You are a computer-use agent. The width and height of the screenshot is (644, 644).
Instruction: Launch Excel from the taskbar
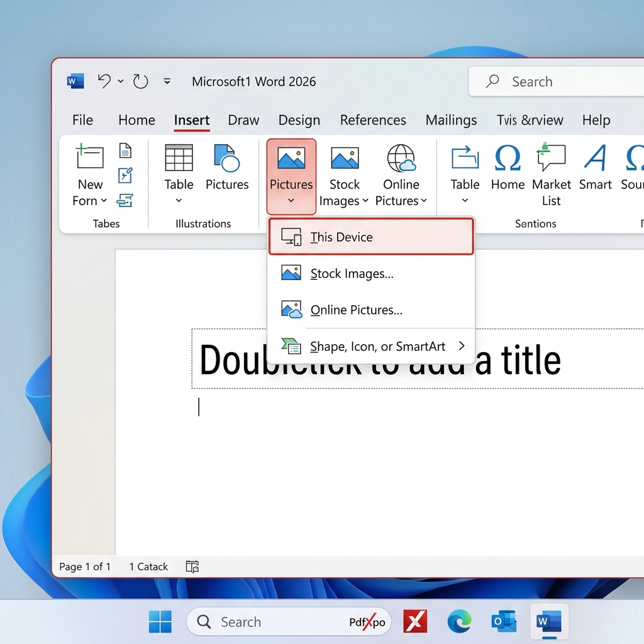coord(415,621)
